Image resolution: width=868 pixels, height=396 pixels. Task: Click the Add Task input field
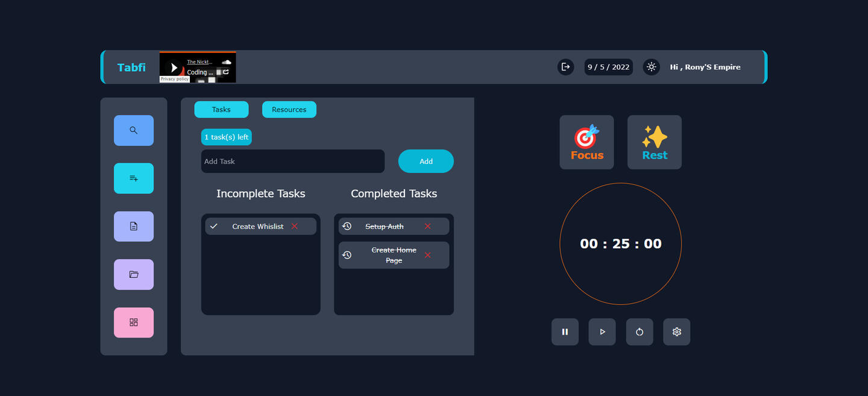292,162
